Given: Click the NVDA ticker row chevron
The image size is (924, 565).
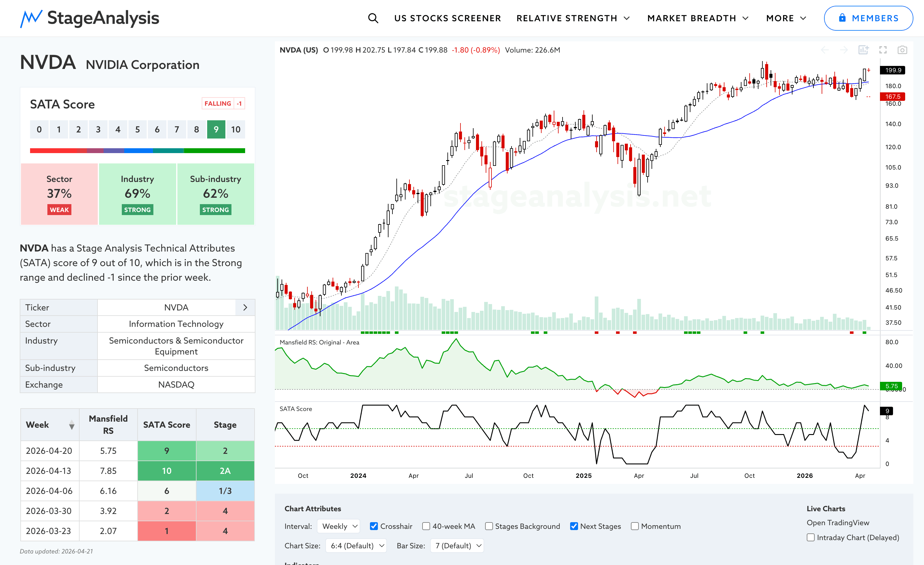Looking at the screenshot, I should [245, 307].
